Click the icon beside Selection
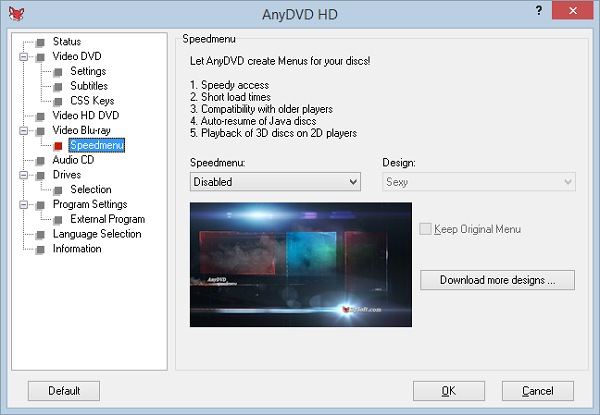 pyautogui.click(x=58, y=190)
